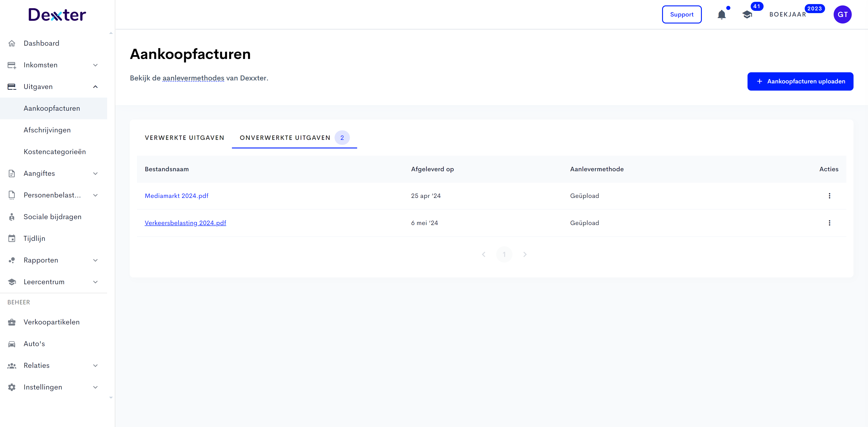Open actions menu for Mediamarkt 2024.pdf
Viewport: 868px width, 427px height.
[829, 196]
